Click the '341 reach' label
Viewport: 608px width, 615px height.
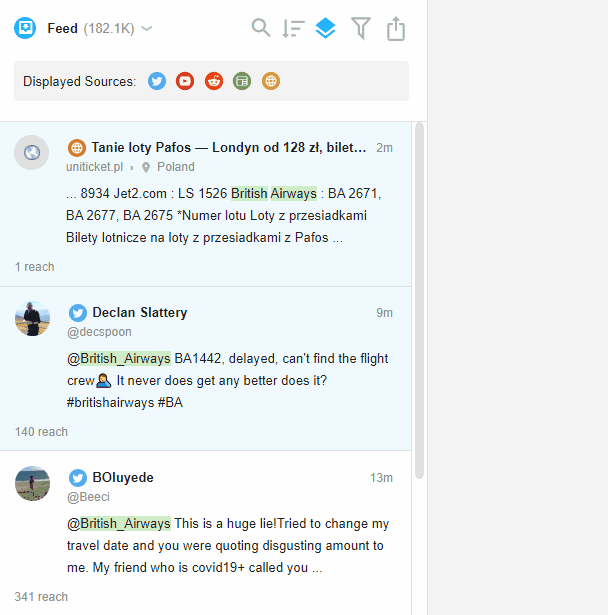[x=41, y=597]
